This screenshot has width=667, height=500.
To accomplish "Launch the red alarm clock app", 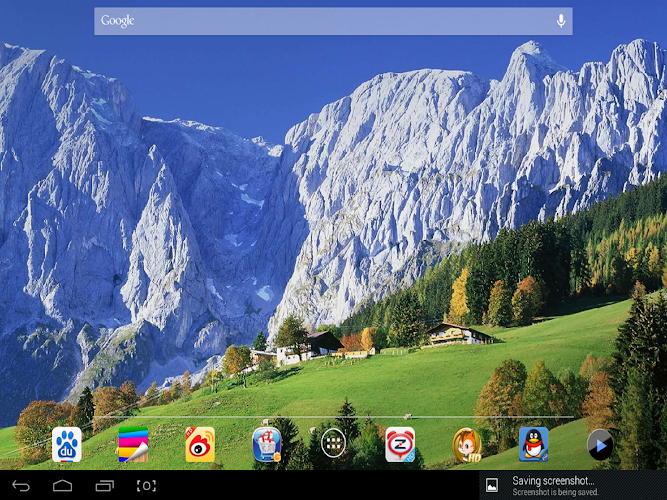I will click(x=400, y=445).
